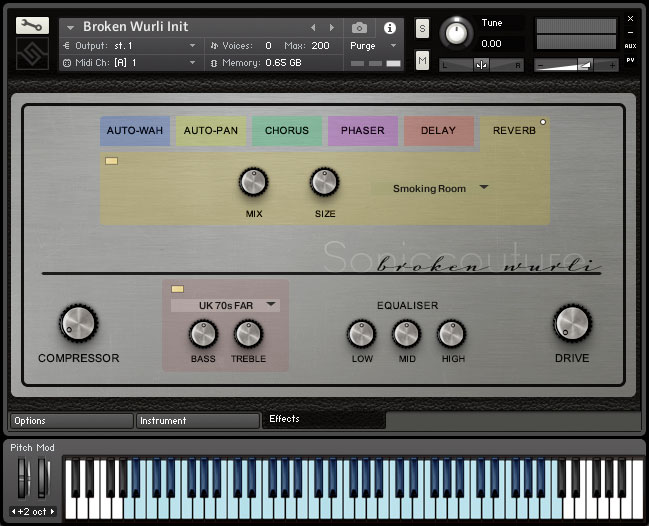Viewport: 649px width, 526px height.
Task: Click the pan slider in the header
Action: click(481, 65)
